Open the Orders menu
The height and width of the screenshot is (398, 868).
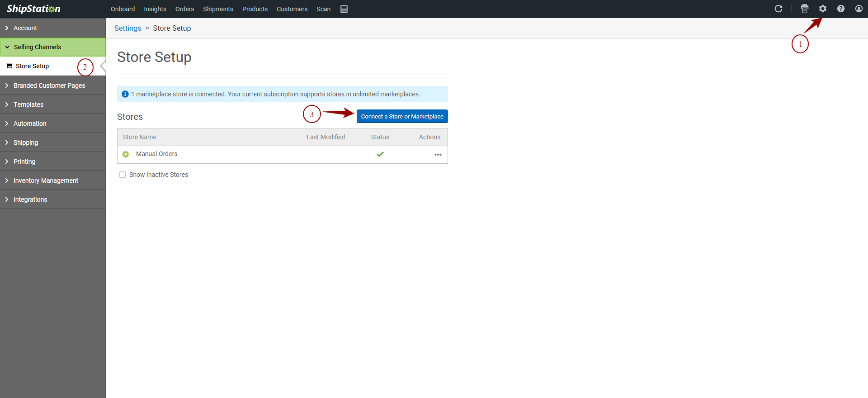click(x=184, y=9)
